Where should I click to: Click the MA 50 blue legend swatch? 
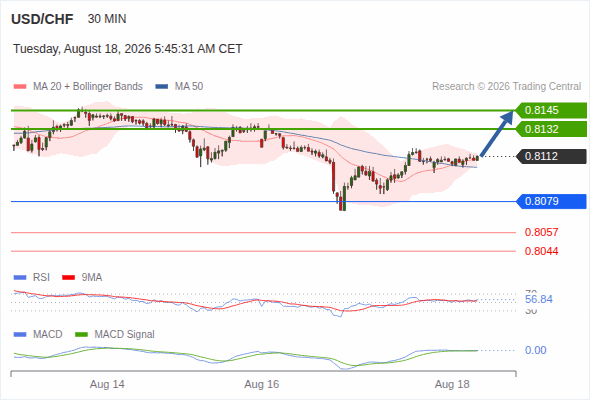162,87
